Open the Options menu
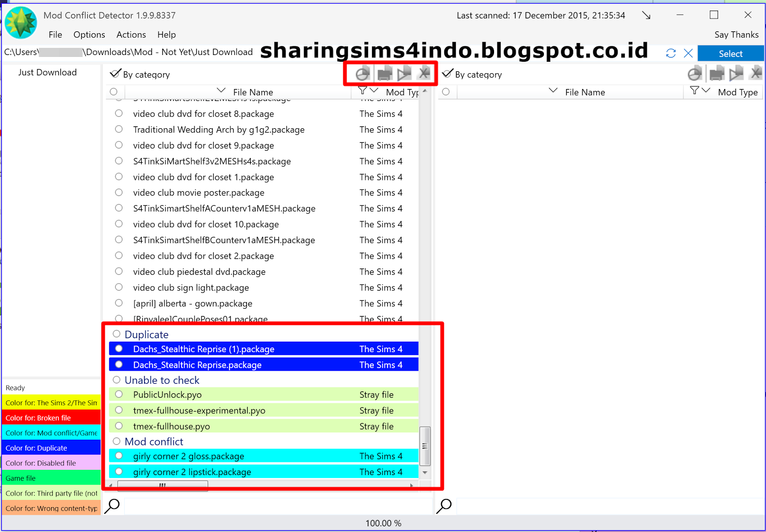The width and height of the screenshot is (766, 532). pyautogui.click(x=89, y=34)
